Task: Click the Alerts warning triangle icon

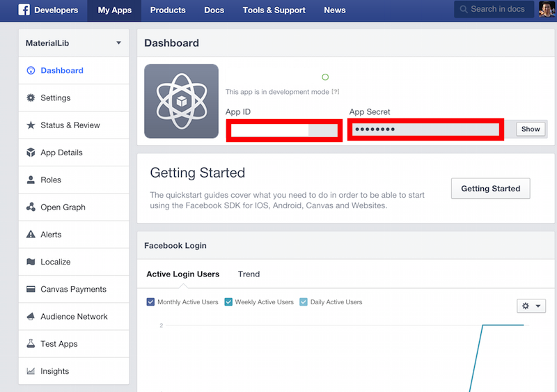Action: [x=31, y=234]
